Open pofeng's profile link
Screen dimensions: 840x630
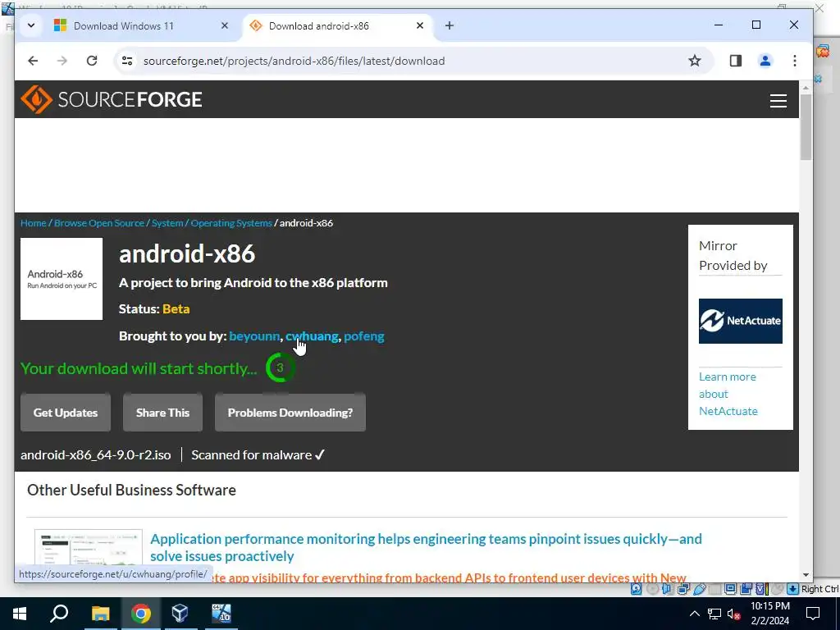click(364, 336)
